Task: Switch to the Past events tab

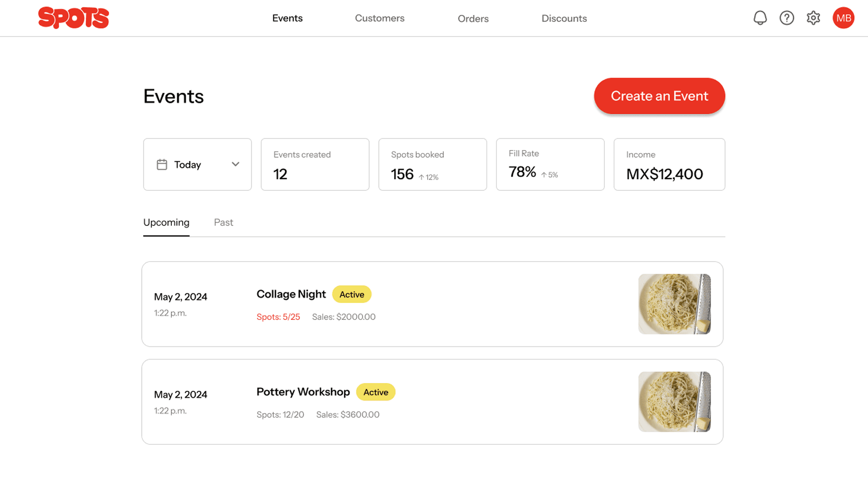Action: pyautogui.click(x=223, y=222)
